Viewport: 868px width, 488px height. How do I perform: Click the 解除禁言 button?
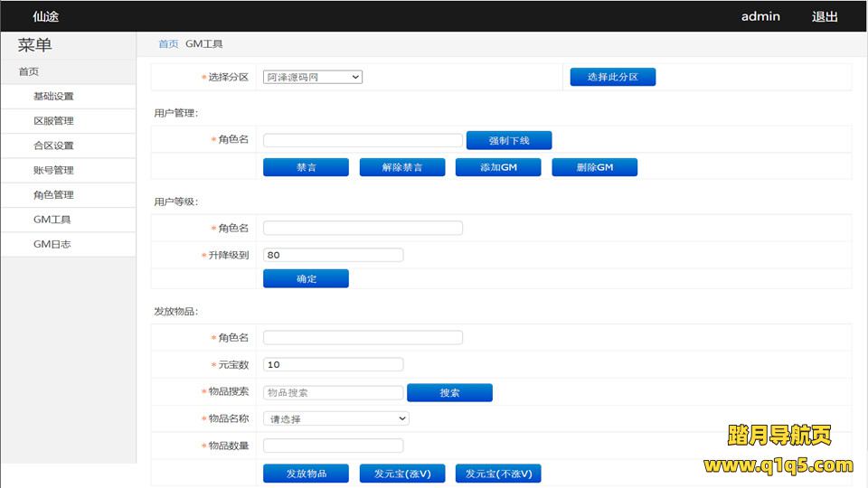coord(401,167)
